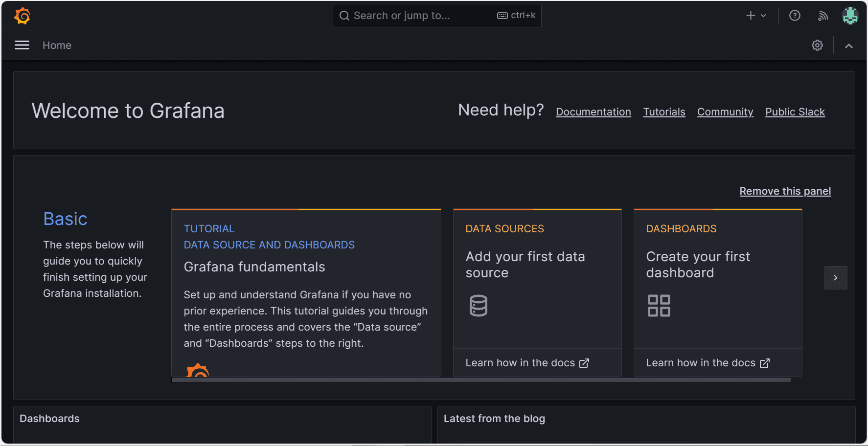868x446 pixels.
Task: Open the Documentation link
Action: click(x=593, y=112)
